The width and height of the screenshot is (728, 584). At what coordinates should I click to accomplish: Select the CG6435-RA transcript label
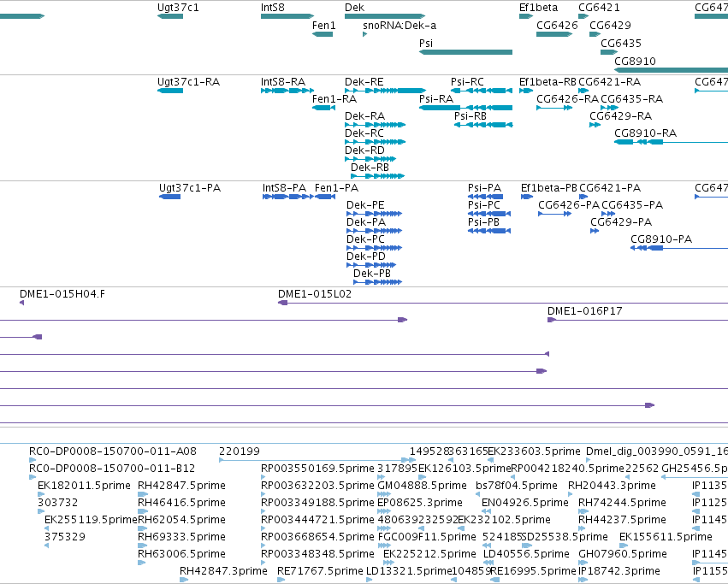point(632,99)
